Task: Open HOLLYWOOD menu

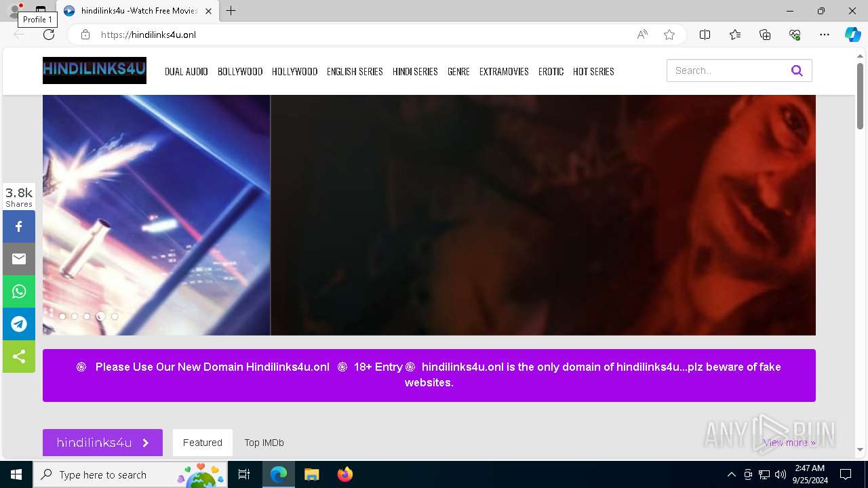Action: [294, 71]
